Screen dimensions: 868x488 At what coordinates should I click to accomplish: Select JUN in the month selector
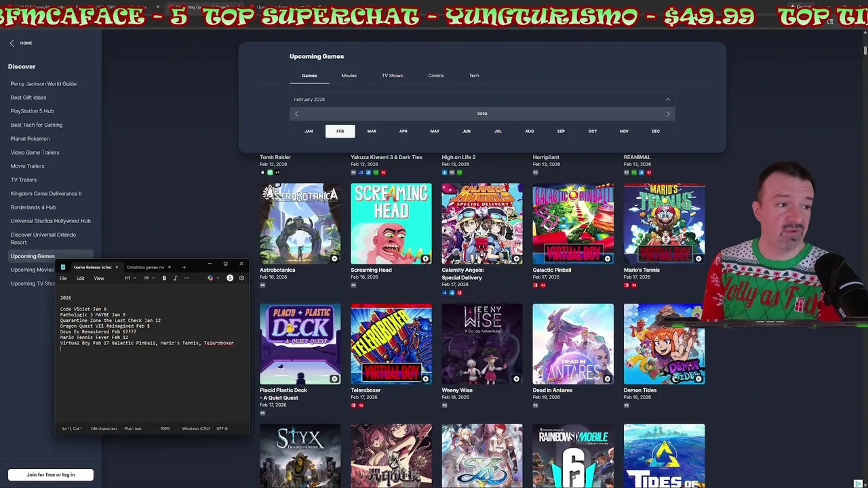467,131
